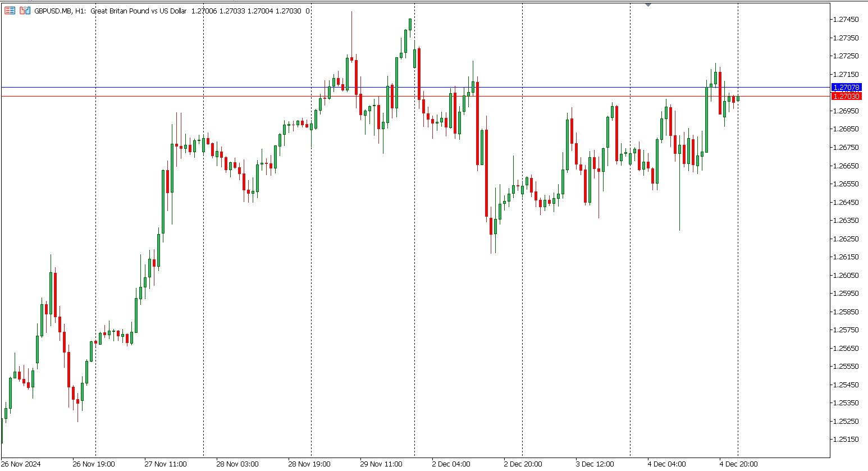Viewport: 868px width, 471px height.
Task: Click the 1.26750 price scale label
Action: tap(846, 147)
